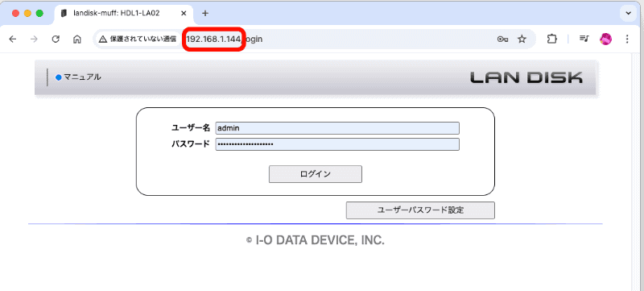Open the Chrome three-dot menu

(627, 39)
